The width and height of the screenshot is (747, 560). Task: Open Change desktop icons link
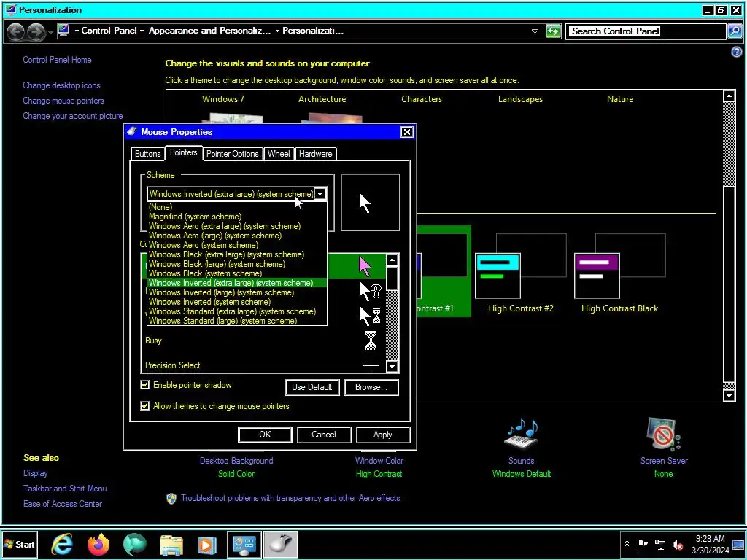pyautogui.click(x=61, y=85)
